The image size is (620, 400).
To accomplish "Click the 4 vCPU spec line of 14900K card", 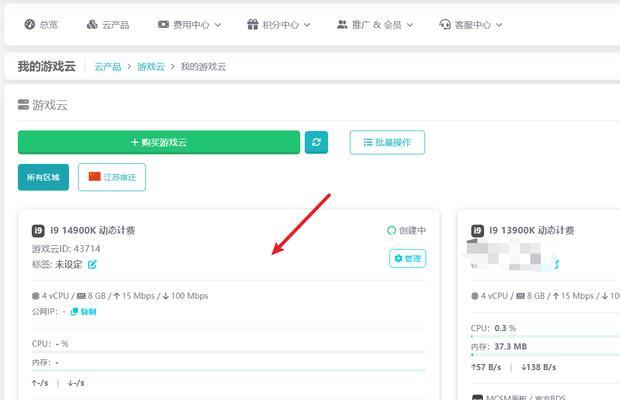I will point(120,296).
